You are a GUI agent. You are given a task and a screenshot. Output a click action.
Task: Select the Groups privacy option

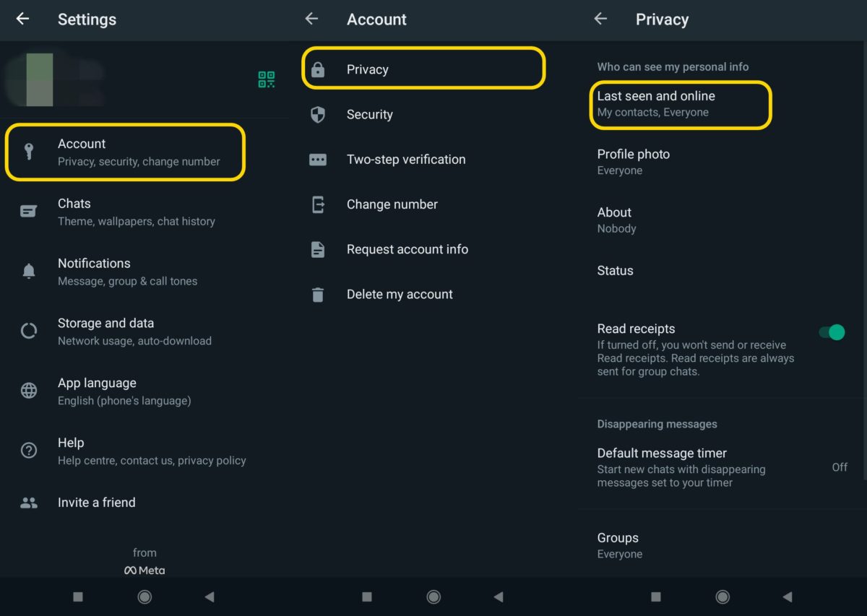pos(619,545)
